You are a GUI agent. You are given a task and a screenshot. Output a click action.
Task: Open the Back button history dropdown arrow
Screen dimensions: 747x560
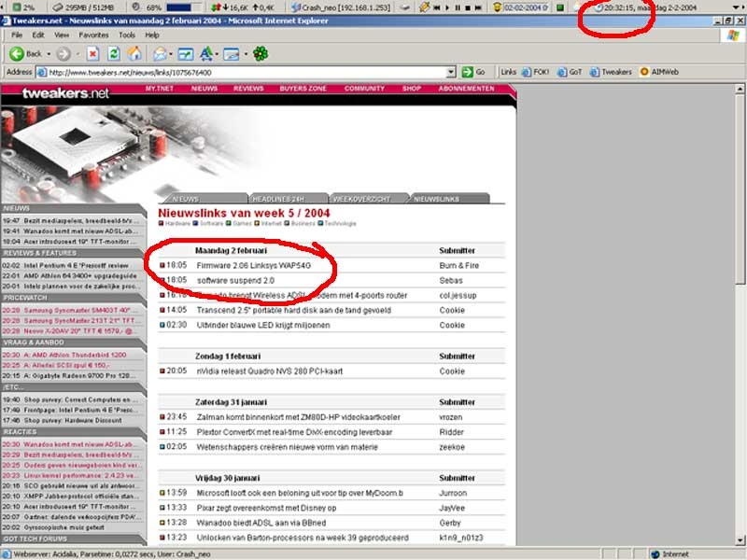point(49,54)
